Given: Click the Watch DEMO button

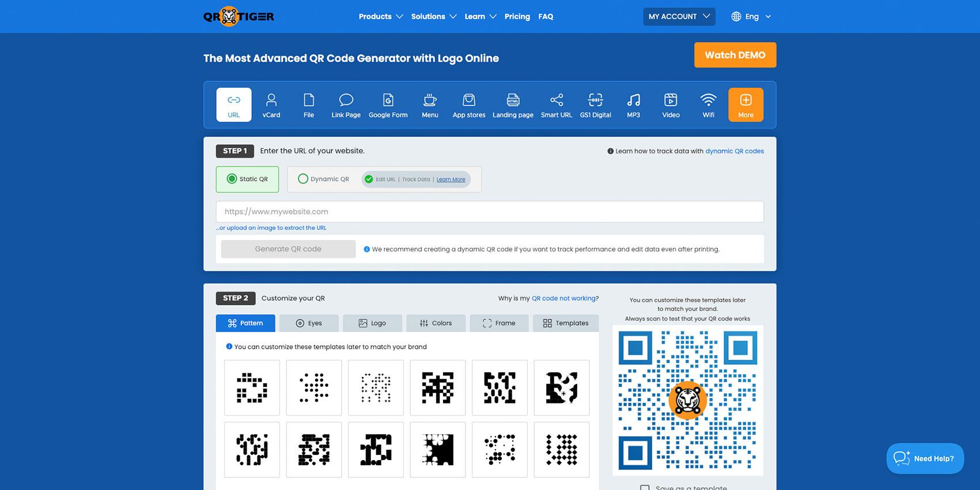Looking at the screenshot, I should point(735,55).
